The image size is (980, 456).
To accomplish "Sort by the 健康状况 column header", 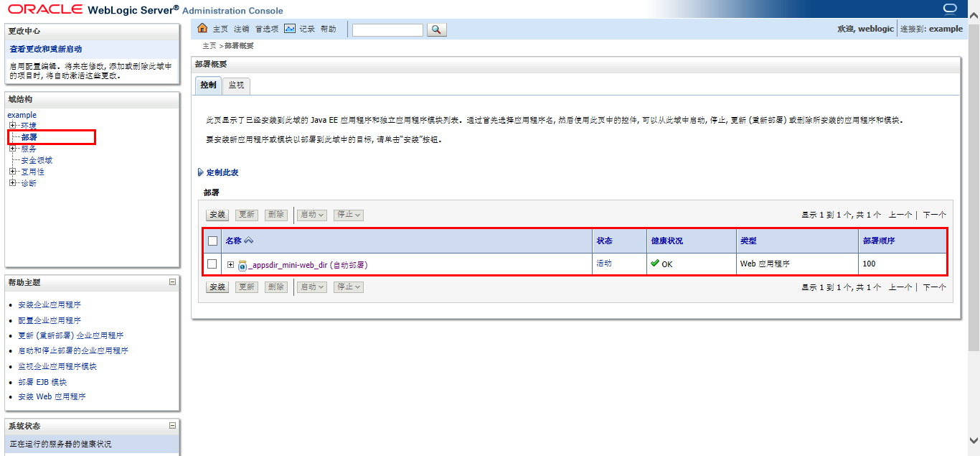I will pyautogui.click(x=667, y=241).
